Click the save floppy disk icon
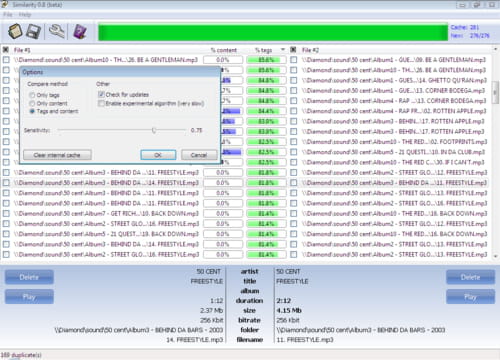The width and height of the screenshot is (500, 360). coord(33,32)
